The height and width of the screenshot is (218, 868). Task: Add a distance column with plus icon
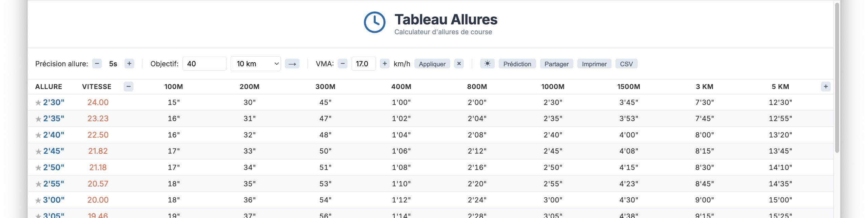(x=826, y=87)
